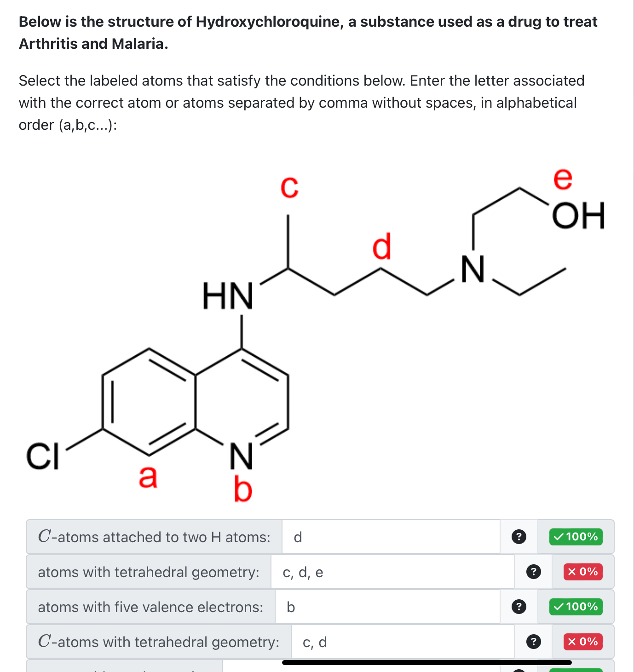Click the carbon atom labeled 'c'
Image resolution: width=634 pixels, height=672 pixels.
[290, 187]
